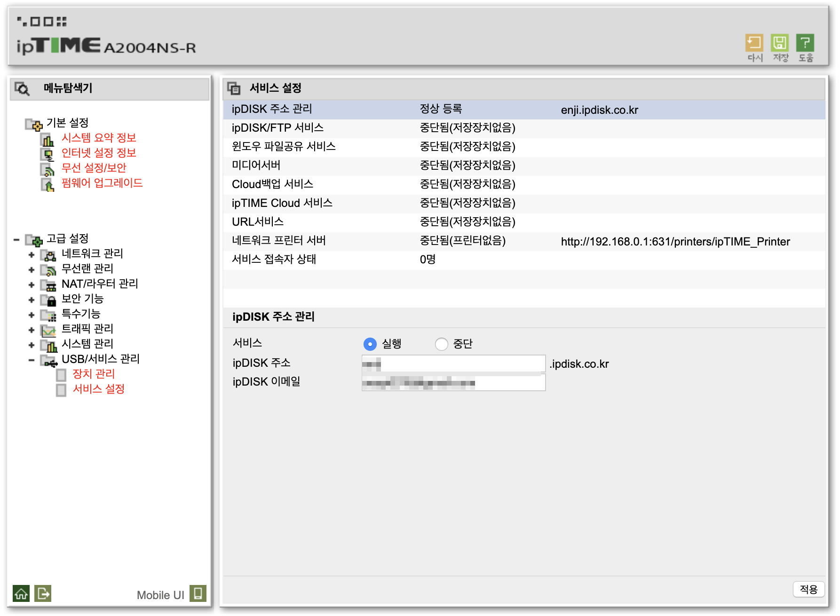Open 인터넷 설정 정보 menu item
Image resolution: width=840 pixels, height=616 pixels.
(99, 153)
